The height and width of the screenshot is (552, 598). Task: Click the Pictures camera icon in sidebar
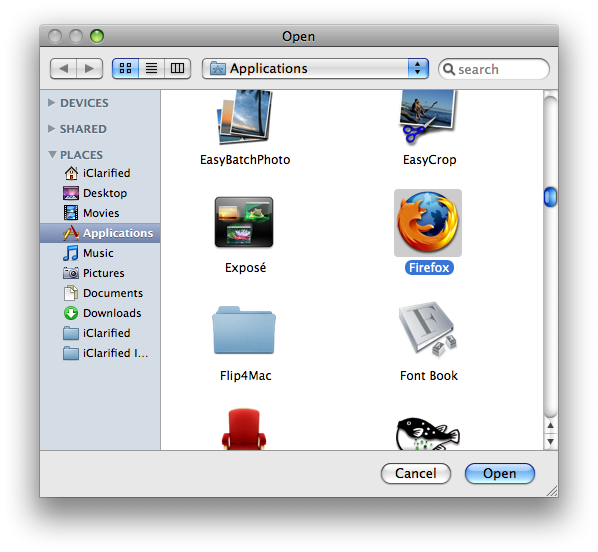coord(71,273)
